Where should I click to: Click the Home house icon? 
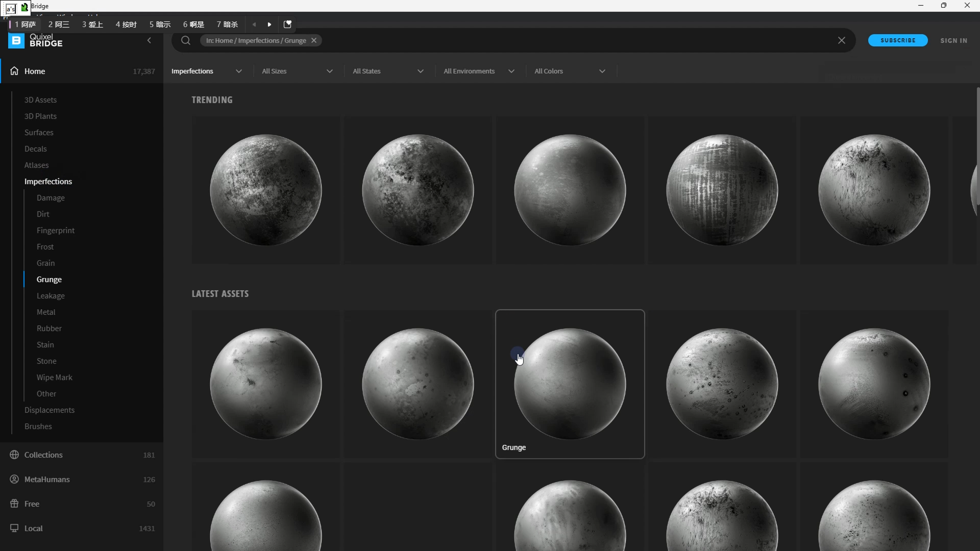click(14, 71)
